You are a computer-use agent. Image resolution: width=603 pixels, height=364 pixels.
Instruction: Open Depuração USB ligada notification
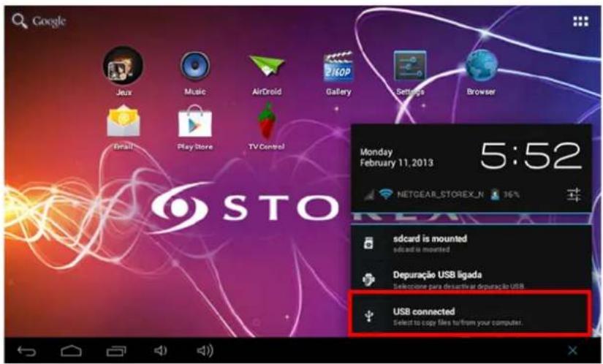coord(471,279)
